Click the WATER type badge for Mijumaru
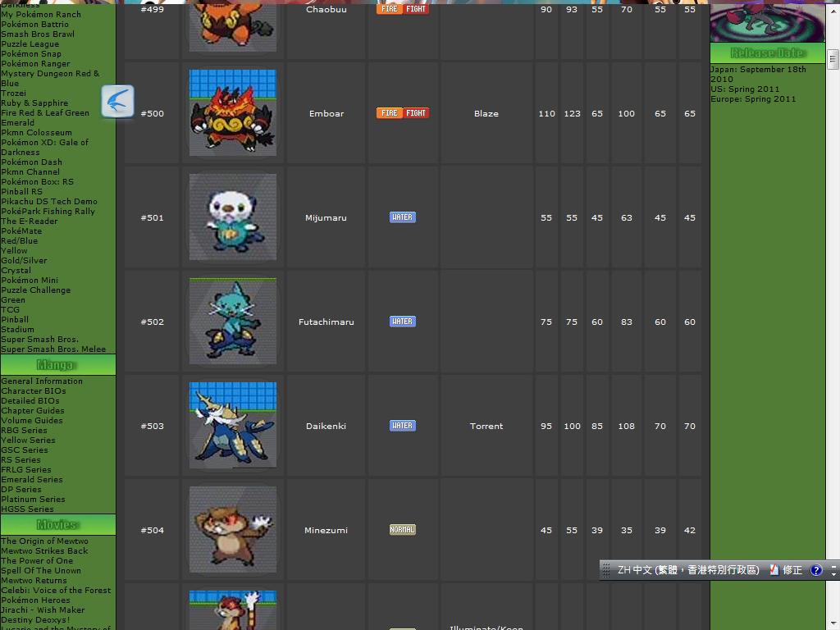The height and width of the screenshot is (630, 840). (x=402, y=217)
